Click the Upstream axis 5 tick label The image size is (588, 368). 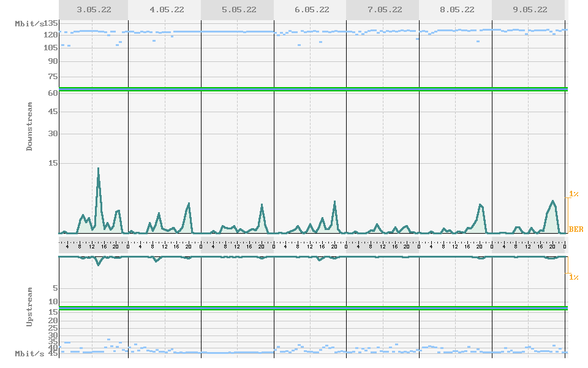tap(55, 288)
